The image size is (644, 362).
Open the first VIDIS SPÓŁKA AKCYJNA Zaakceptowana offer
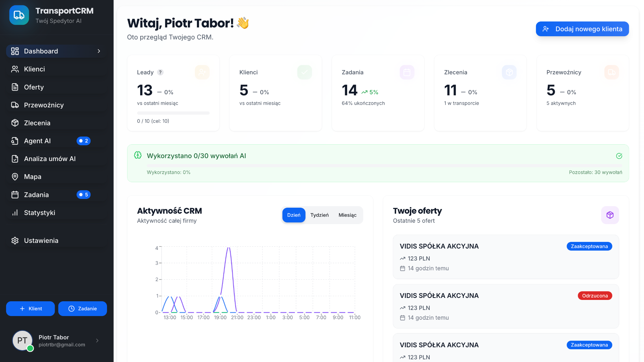click(x=506, y=257)
